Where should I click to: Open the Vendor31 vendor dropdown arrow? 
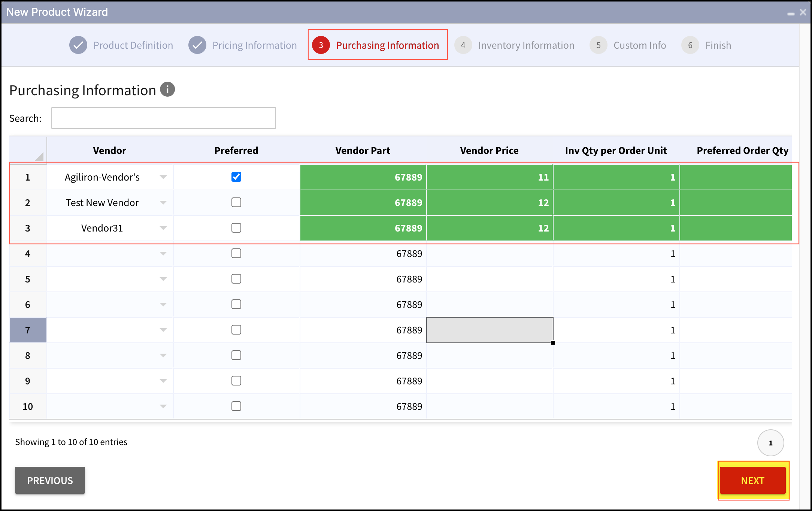pos(163,228)
